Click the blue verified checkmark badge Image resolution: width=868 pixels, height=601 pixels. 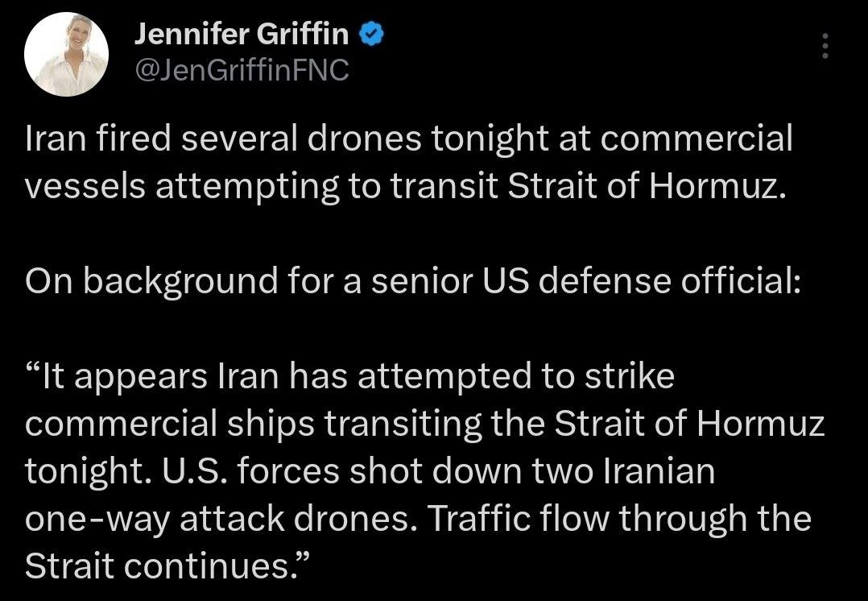pyautogui.click(x=371, y=35)
